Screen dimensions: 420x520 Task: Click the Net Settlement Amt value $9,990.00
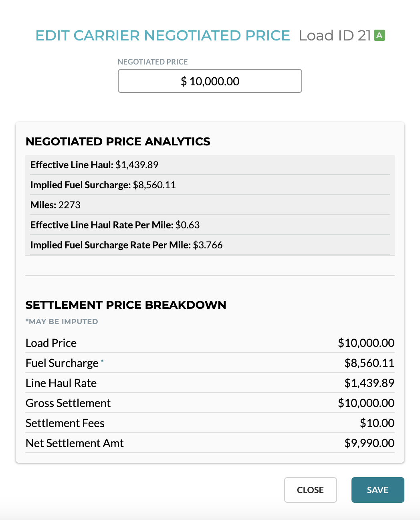click(369, 443)
